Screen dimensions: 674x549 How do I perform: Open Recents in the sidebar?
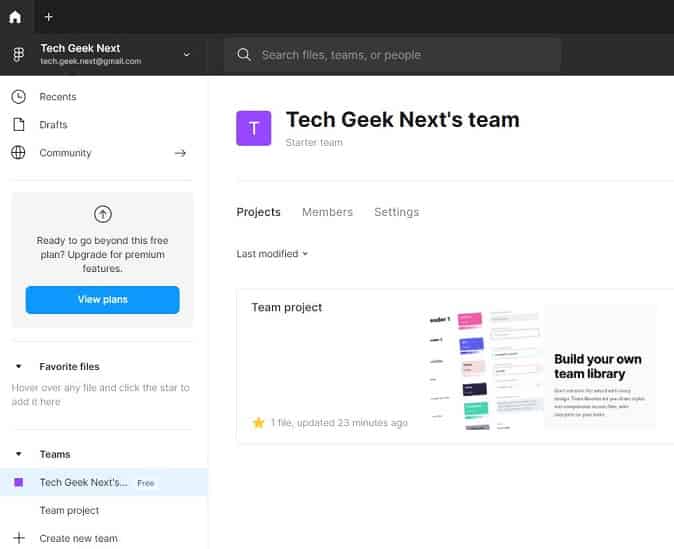click(x=58, y=97)
